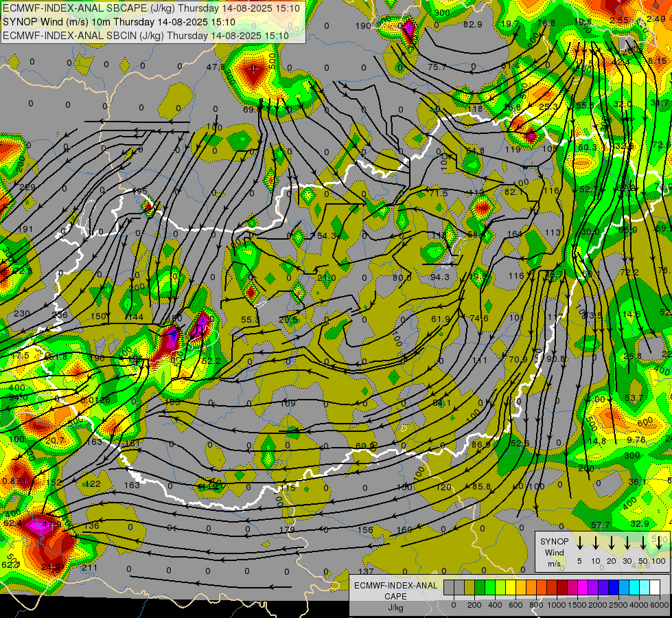The height and width of the screenshot is (618, 672).
Task: Click the 50 m/s wind arrow in legend
Action: 643,542
